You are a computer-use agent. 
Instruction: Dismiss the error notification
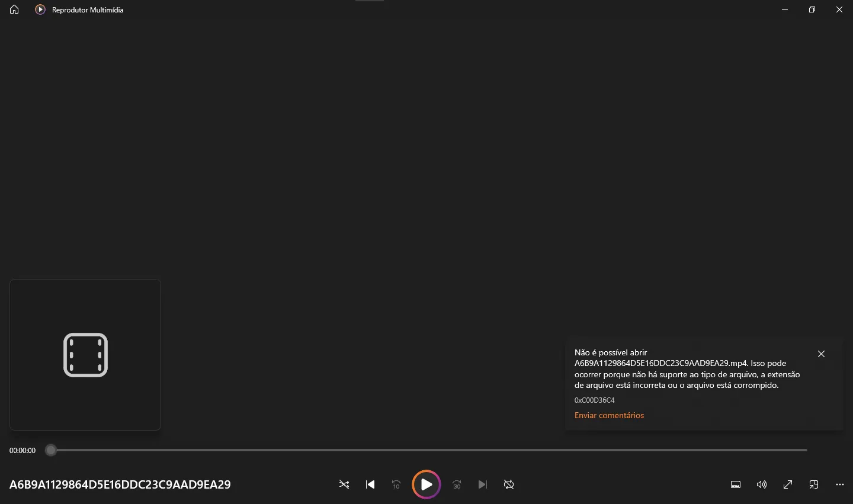(x=821, y=354)
